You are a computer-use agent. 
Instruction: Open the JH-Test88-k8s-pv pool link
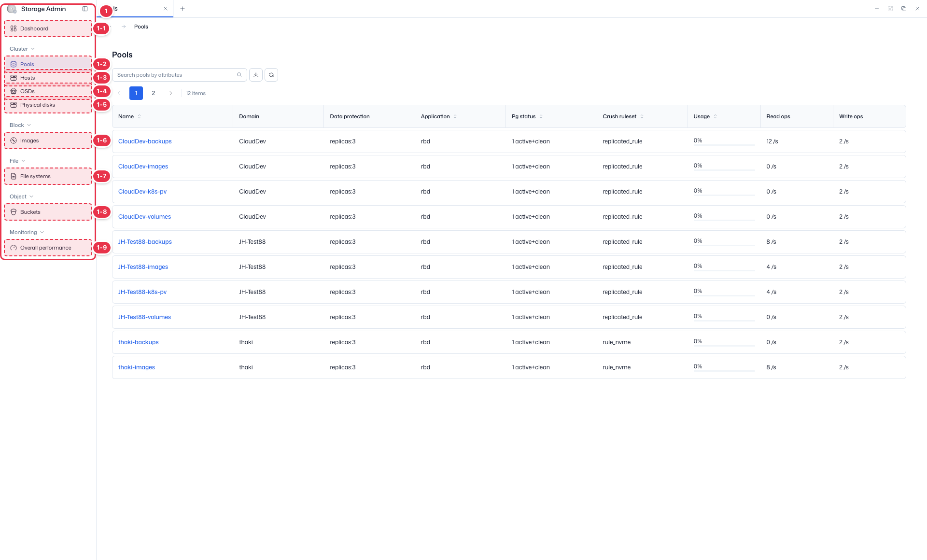pos(142,292)
